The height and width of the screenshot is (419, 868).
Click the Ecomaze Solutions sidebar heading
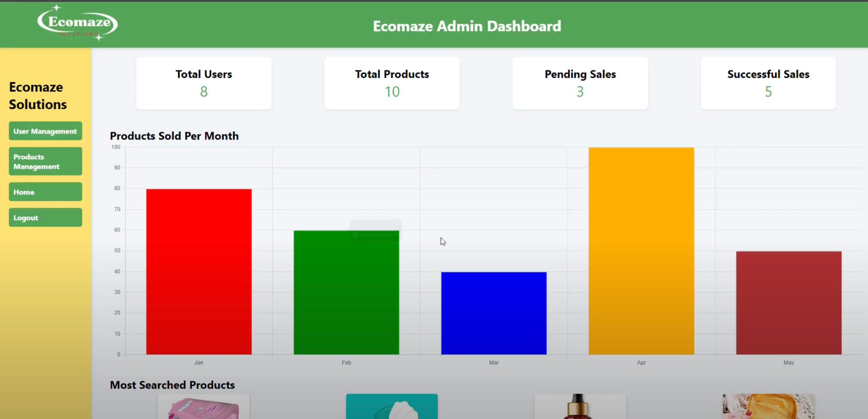click(38, 96)
